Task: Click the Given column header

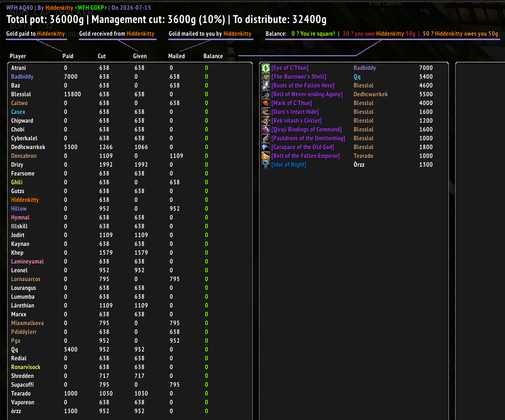Action: 140,56
